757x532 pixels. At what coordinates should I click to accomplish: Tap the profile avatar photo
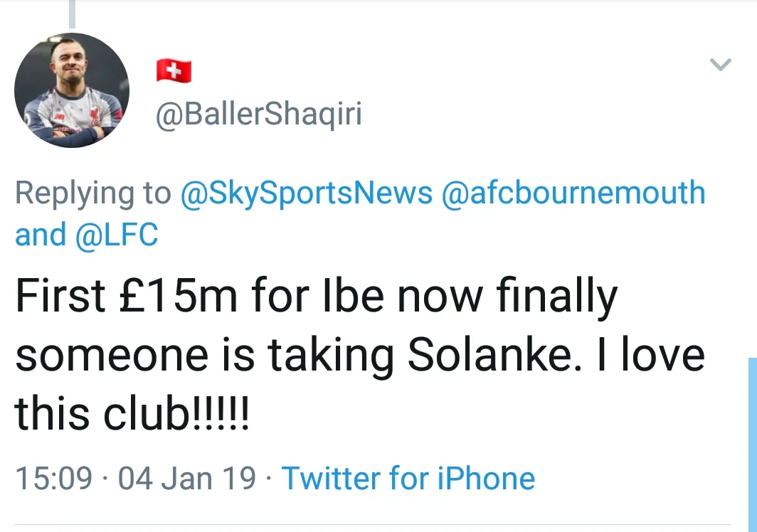tap(71, 90)
